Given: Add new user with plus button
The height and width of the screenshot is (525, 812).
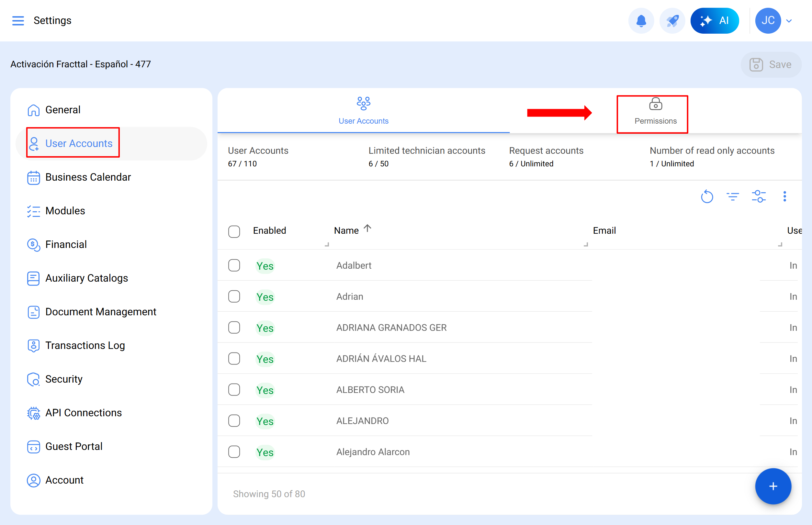Looking at the screenshot, I should (773, 486).
